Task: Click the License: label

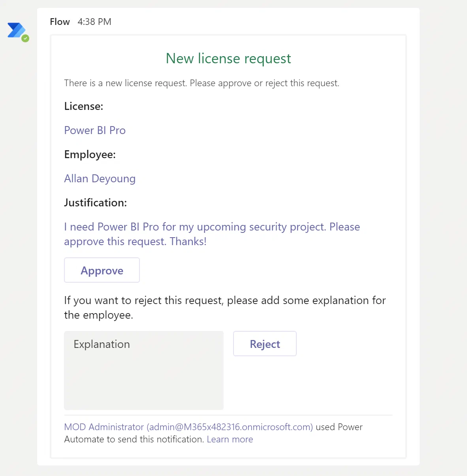Action: coord(84,106)
